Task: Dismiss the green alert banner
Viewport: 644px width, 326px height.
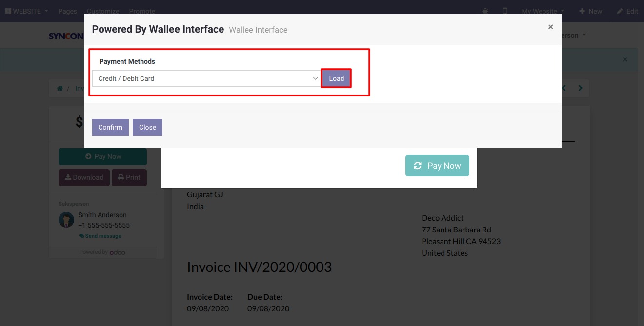Action: coord(624,59)
